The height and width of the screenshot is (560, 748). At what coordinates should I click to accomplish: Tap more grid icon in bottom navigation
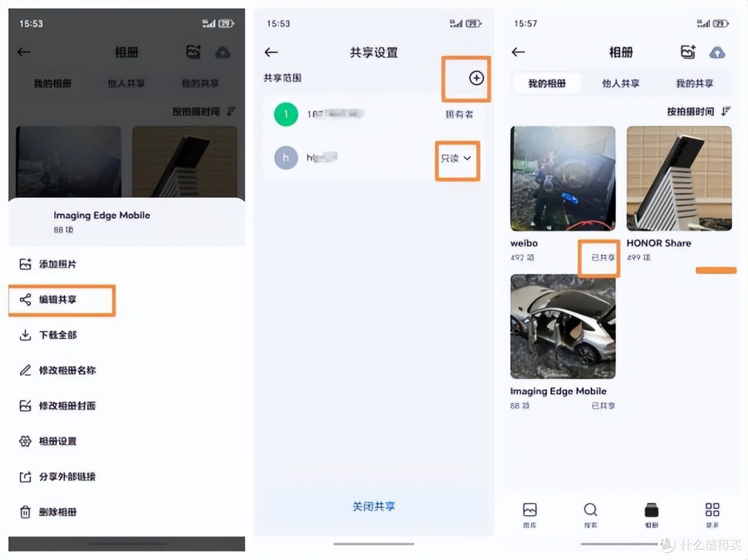coord(712,515)
